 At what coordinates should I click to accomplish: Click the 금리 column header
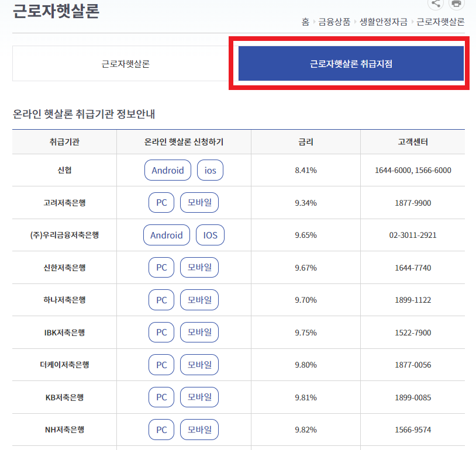306,141
